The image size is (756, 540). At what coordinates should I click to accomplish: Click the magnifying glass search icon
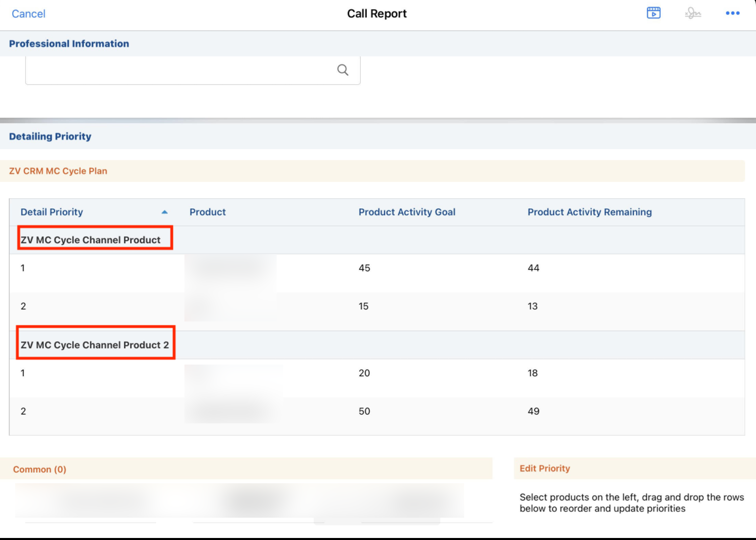[343, 70]
